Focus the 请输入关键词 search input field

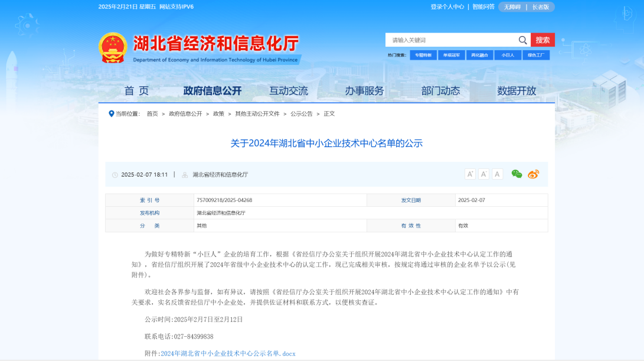[452, 40]
